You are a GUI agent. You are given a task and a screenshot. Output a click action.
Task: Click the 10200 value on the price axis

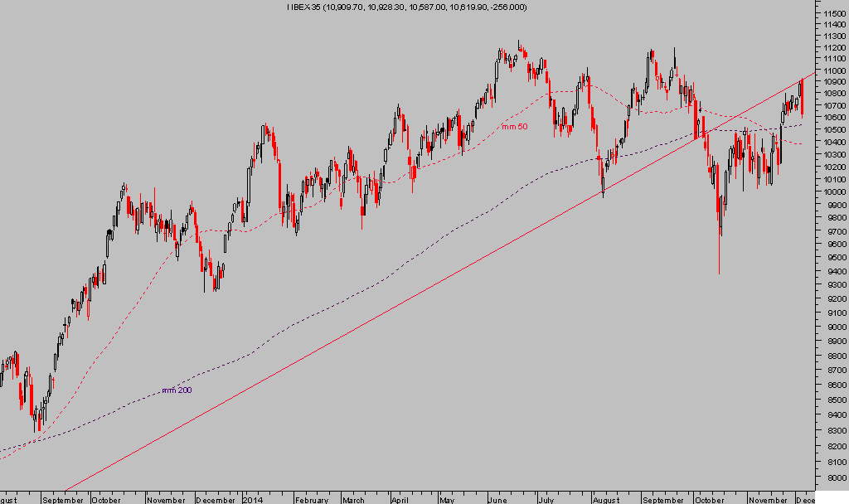point(832,167)
